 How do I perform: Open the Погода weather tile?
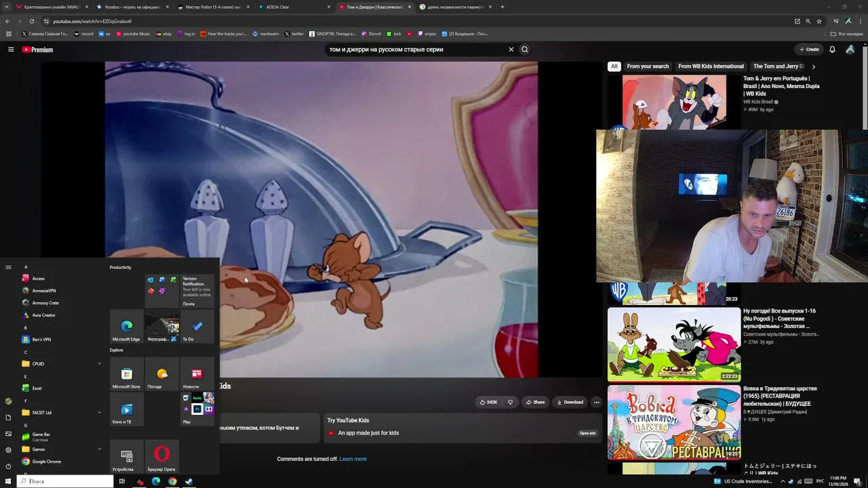(x=161, y=374)
